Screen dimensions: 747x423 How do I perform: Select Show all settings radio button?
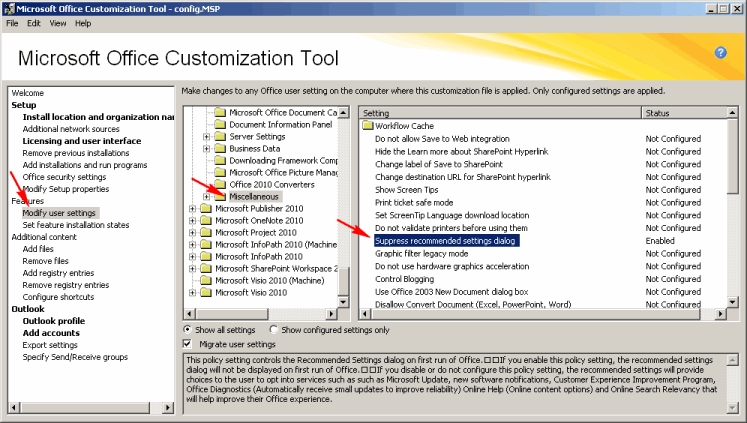(187, 330)
